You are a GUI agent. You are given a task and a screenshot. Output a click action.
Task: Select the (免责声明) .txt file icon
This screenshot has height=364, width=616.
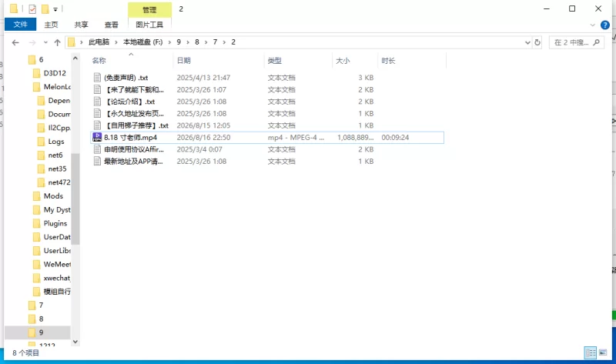point(97,78)
